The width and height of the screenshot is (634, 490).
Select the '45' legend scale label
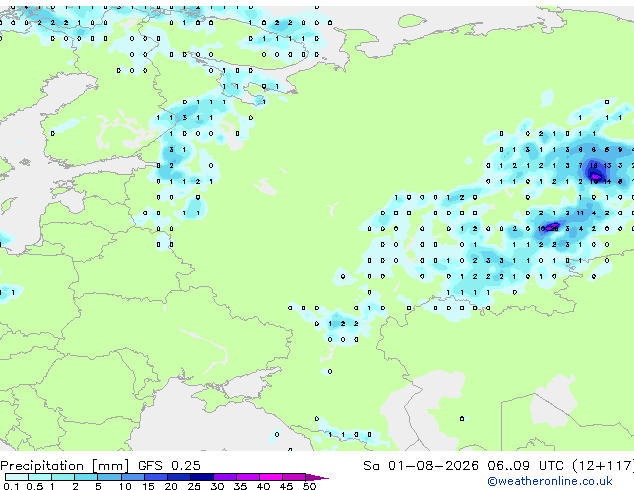coord(287,486)
